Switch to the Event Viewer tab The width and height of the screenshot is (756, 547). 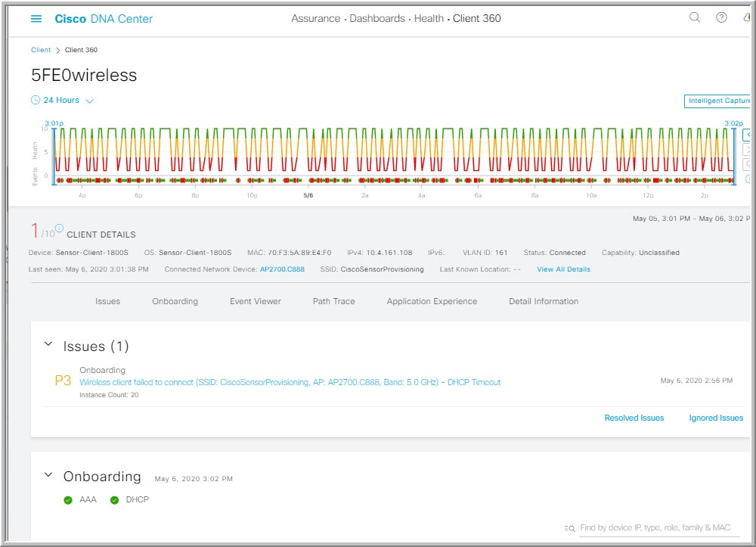(x=255, y=301)
